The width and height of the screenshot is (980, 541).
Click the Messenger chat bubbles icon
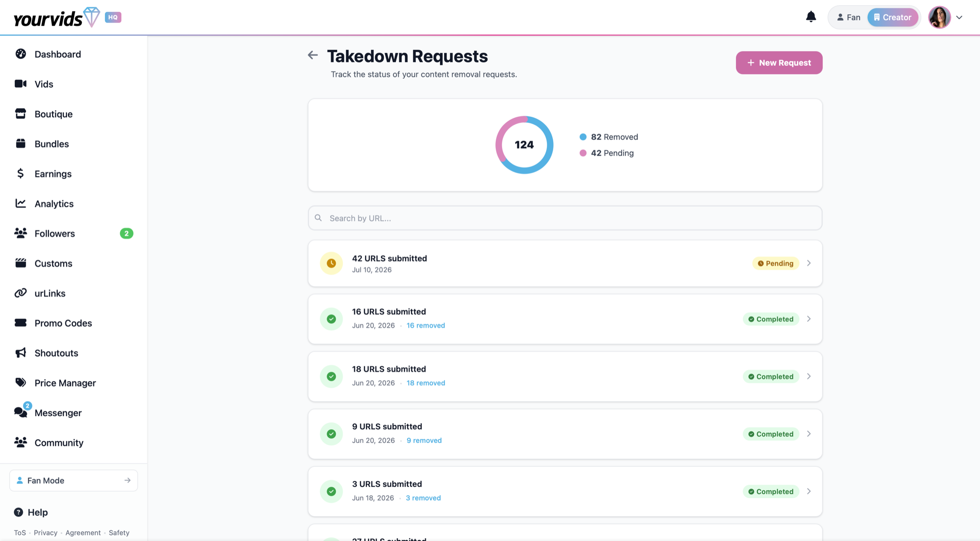pos(21,412)
